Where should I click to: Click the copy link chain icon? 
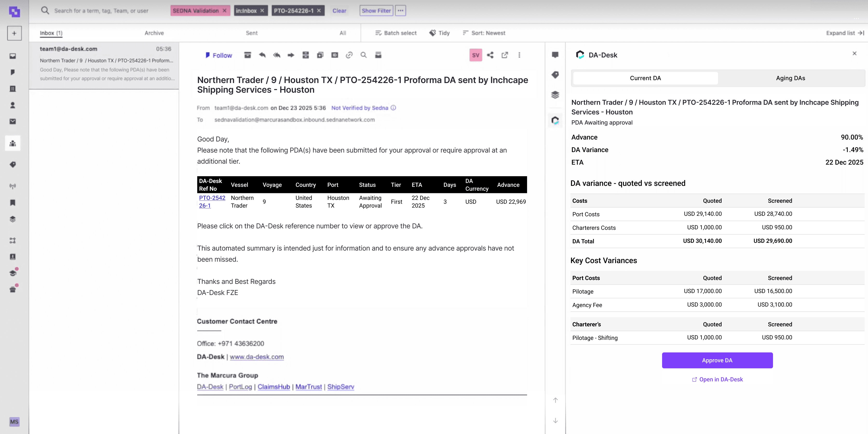pyautogui.click(x=349, y=55)
